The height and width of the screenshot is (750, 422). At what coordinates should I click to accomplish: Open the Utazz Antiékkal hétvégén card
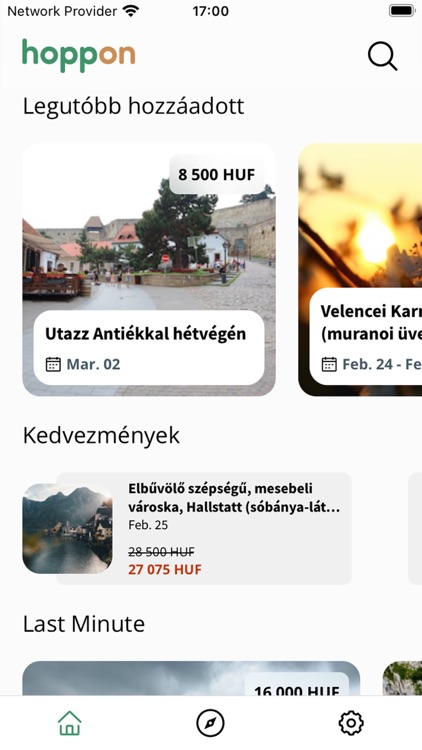149,270
